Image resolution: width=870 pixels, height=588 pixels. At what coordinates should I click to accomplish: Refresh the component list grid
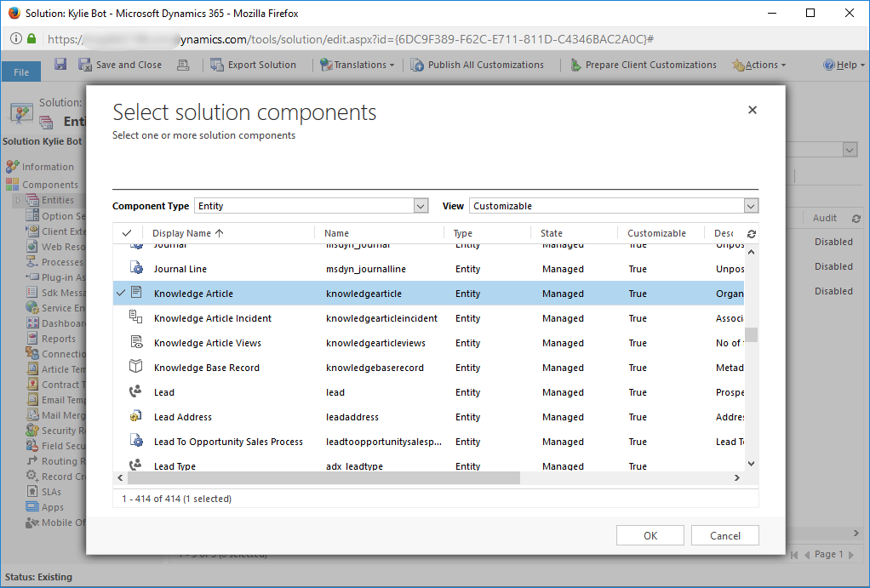[751, 234]
